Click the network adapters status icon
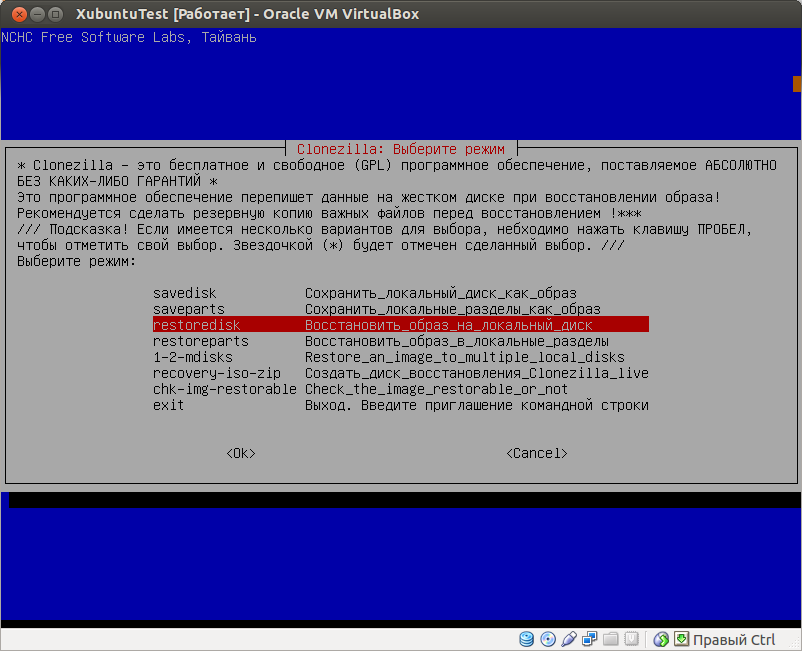 (x=590, y=639)
